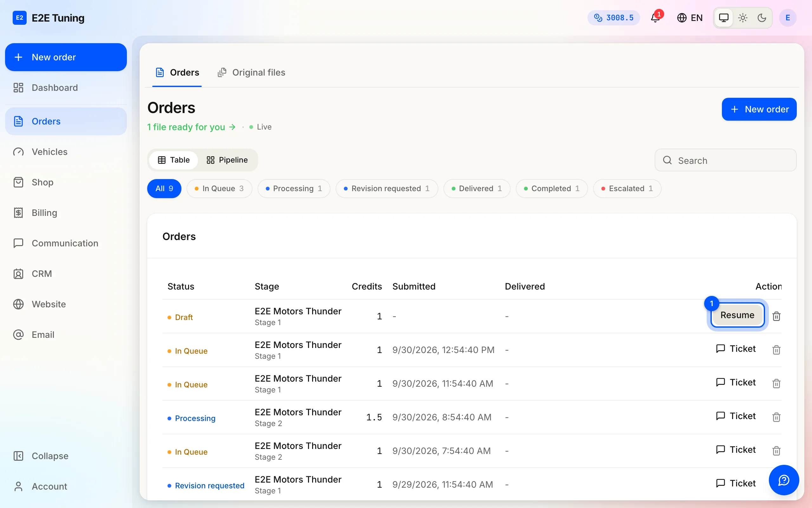
Task: Open the EN language selector
Action: [x=690, y=17]
